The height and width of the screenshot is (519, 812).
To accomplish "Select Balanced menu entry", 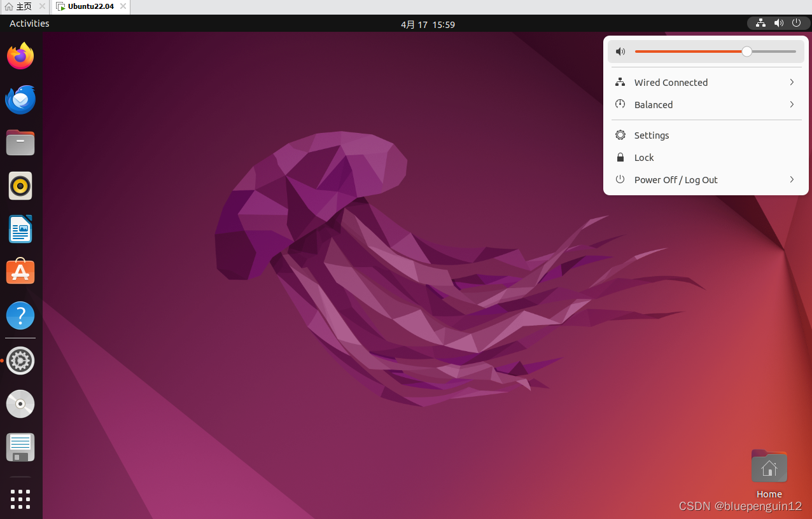I will [x=706, y=104].
